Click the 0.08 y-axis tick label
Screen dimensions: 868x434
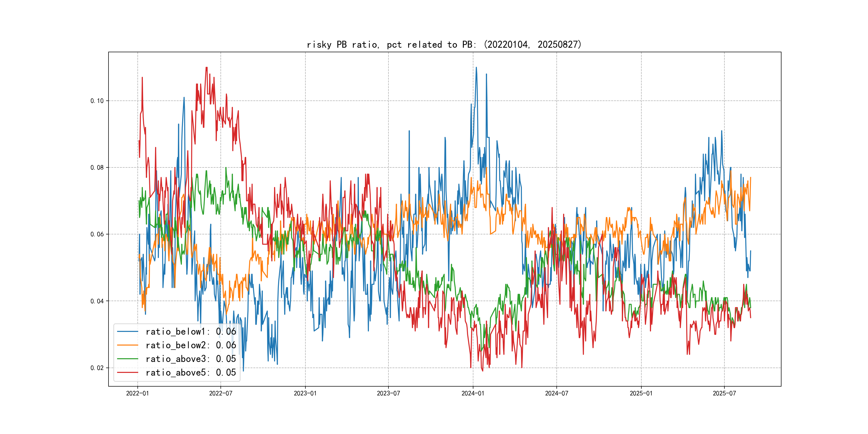pyautogui.click(x=97, y=167)
